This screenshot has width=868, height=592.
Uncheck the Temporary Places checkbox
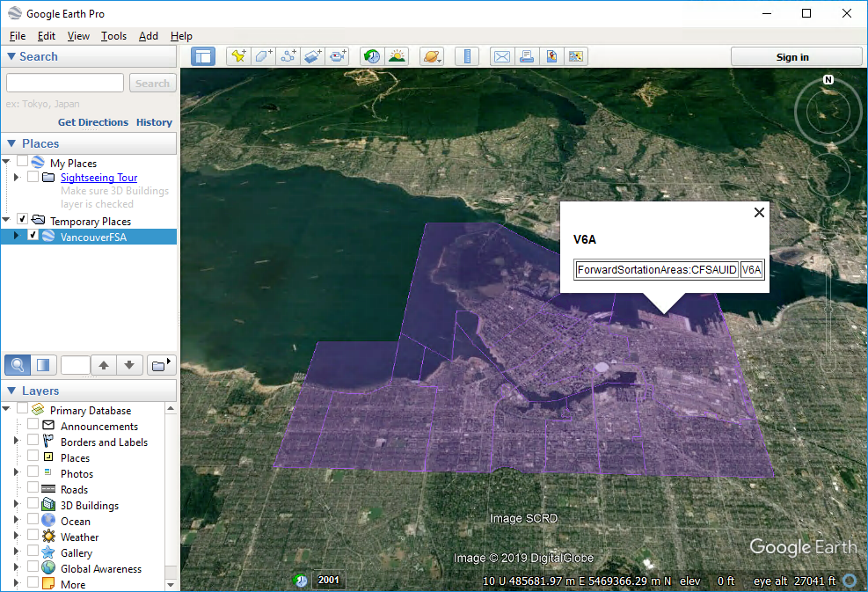(22, 219)
